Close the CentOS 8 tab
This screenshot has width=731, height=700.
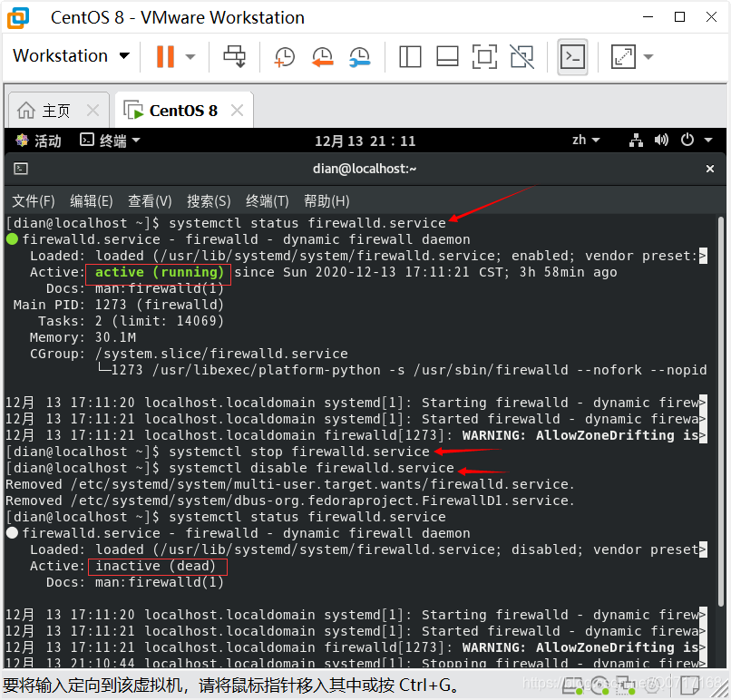[x=238, y=111]
